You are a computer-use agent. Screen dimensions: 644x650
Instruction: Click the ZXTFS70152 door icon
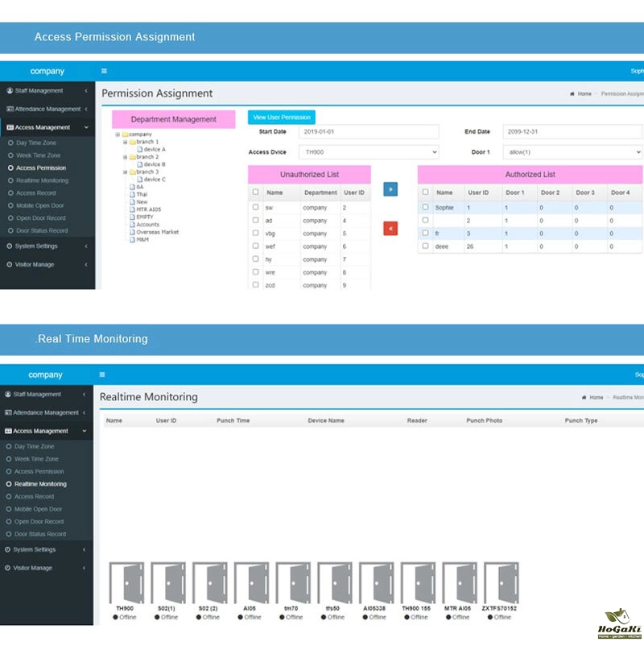coord(502,582)
